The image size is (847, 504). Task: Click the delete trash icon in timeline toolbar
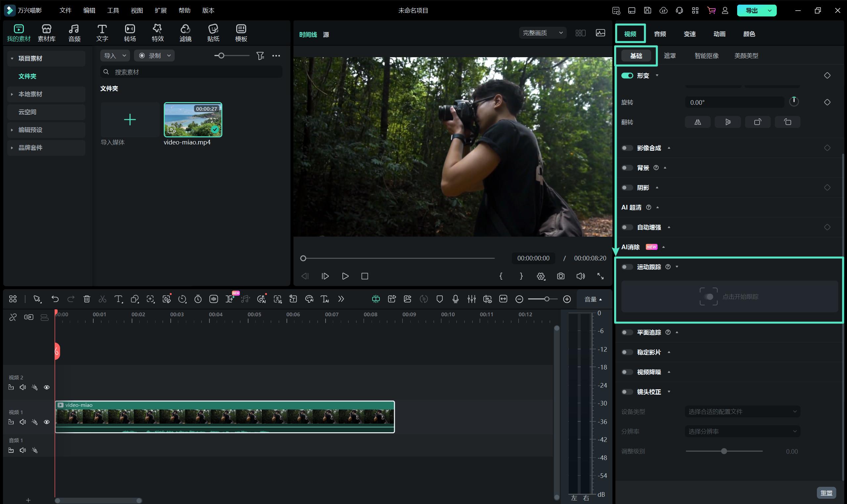(87, 299)
